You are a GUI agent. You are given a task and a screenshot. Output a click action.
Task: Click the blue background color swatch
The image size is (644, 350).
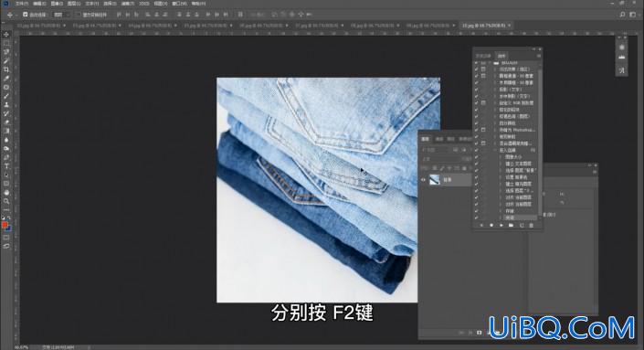(x=8, y=228)
